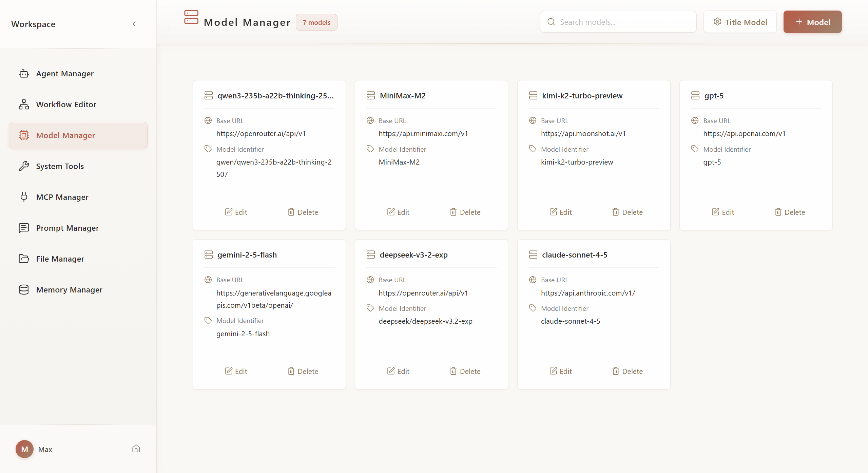Click the MCP Manager plug icon
The width and height of the screenshot is (868, 473).
click(x=24, y=197)
